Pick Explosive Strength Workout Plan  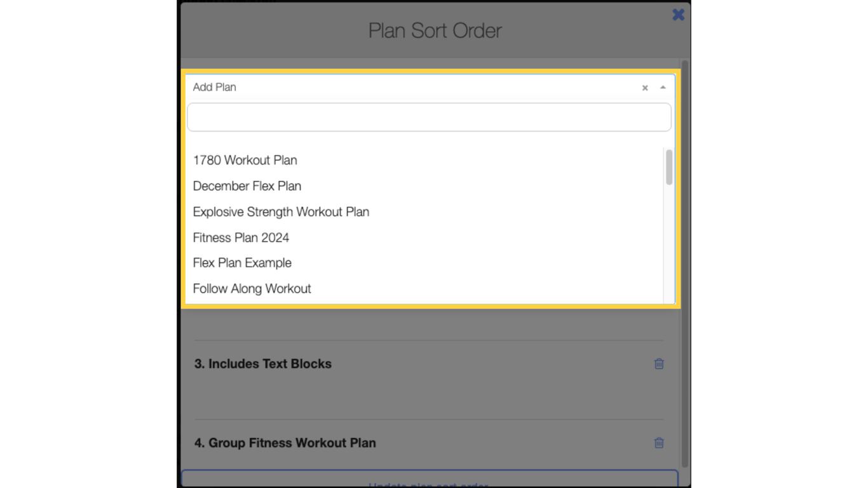coord(281,212)
